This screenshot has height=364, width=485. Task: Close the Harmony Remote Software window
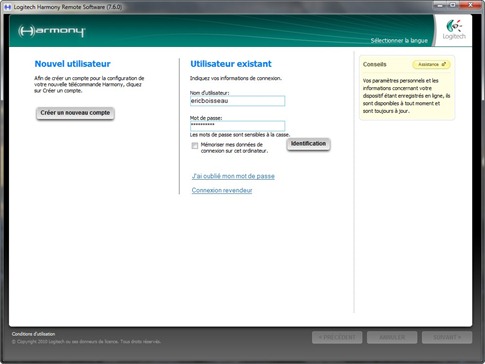[x=470, y=5]
